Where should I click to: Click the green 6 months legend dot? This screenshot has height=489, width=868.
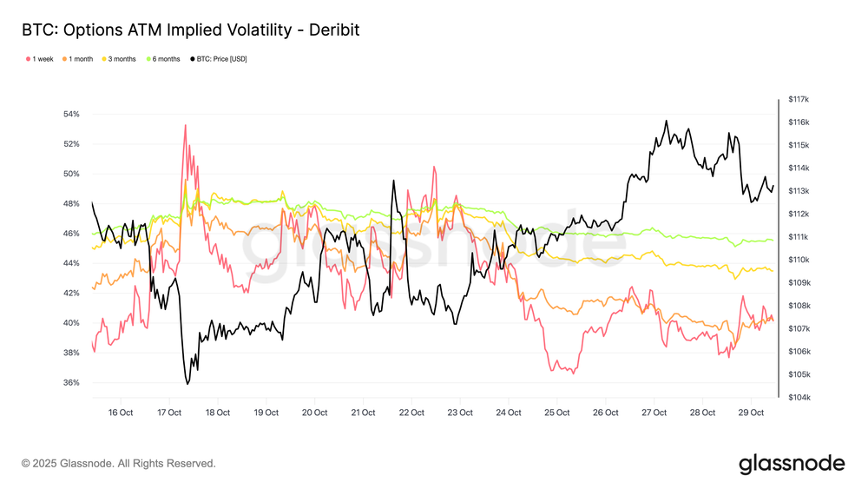(148, 59)
